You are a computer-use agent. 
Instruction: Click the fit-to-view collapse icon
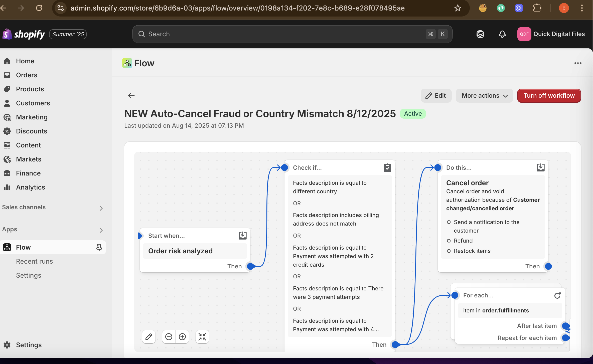202,337
